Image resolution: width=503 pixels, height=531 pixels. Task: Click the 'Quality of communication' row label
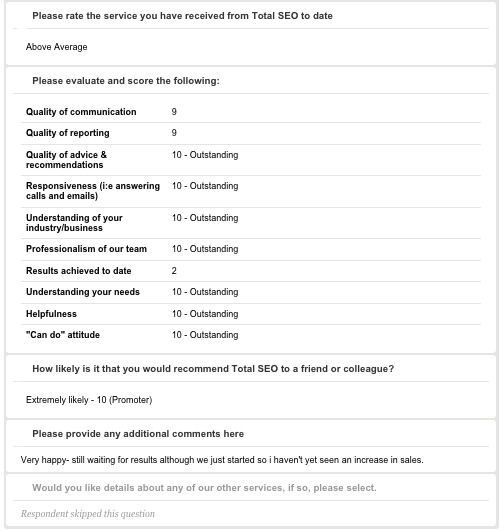81,112
